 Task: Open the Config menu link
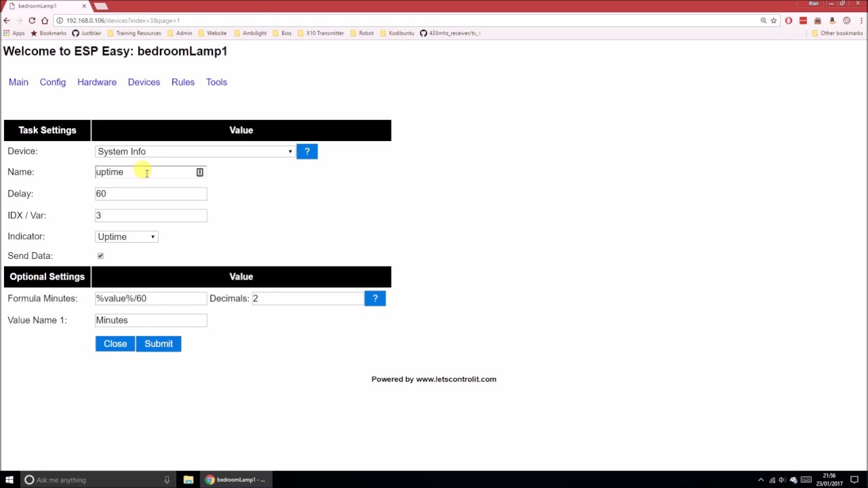point(52,82)
